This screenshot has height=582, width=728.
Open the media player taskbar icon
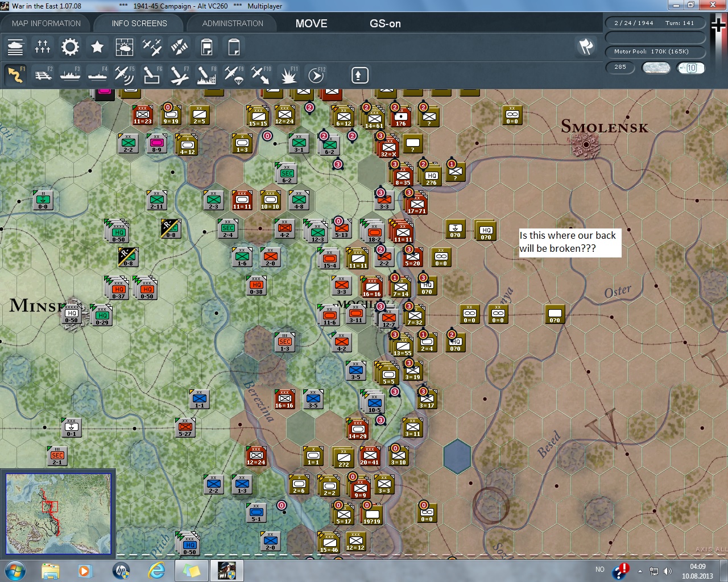click(x=85, y=571)
